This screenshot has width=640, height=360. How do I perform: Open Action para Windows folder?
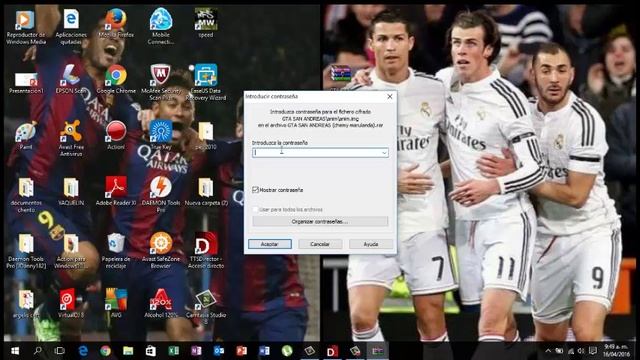71,251
